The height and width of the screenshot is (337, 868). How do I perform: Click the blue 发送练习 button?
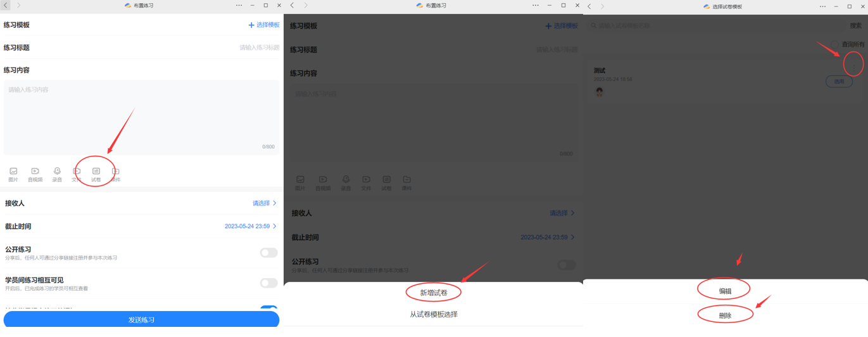click(141, 320)
